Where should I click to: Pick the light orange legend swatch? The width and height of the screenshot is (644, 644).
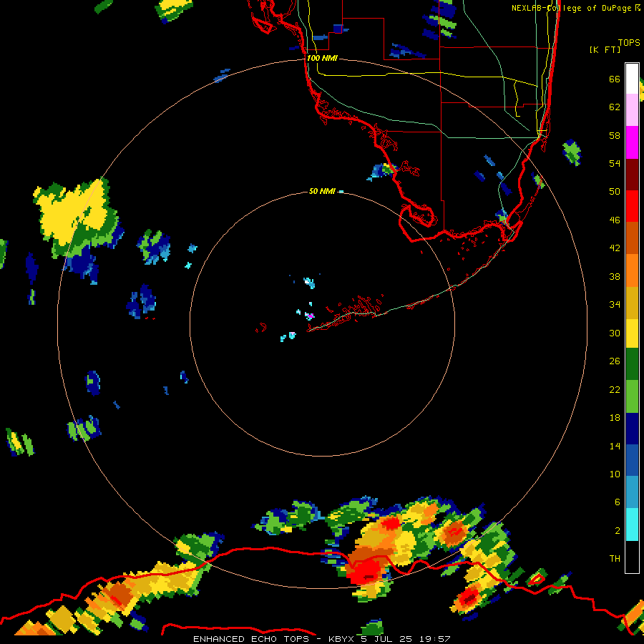(x=632, y=270)
